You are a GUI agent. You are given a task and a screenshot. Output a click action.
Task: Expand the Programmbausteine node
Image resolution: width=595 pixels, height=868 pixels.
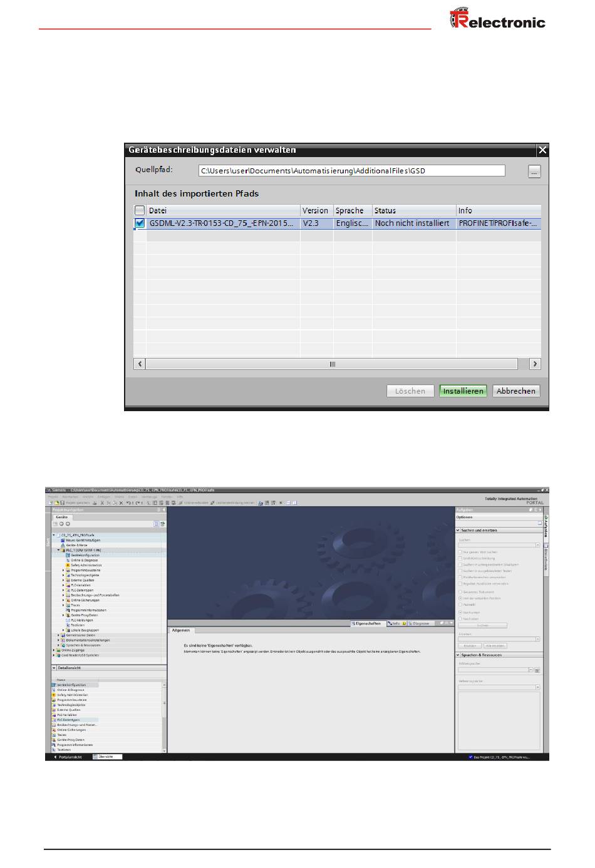63,570
